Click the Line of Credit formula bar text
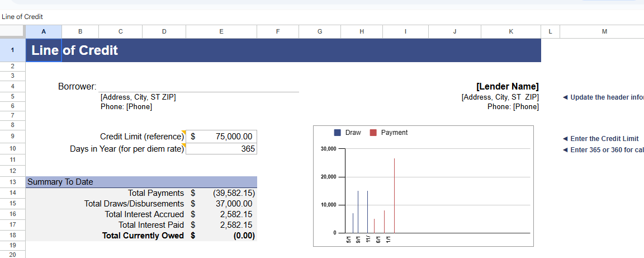The width and height of the screenshot is (644, 258). click(22, 17)
